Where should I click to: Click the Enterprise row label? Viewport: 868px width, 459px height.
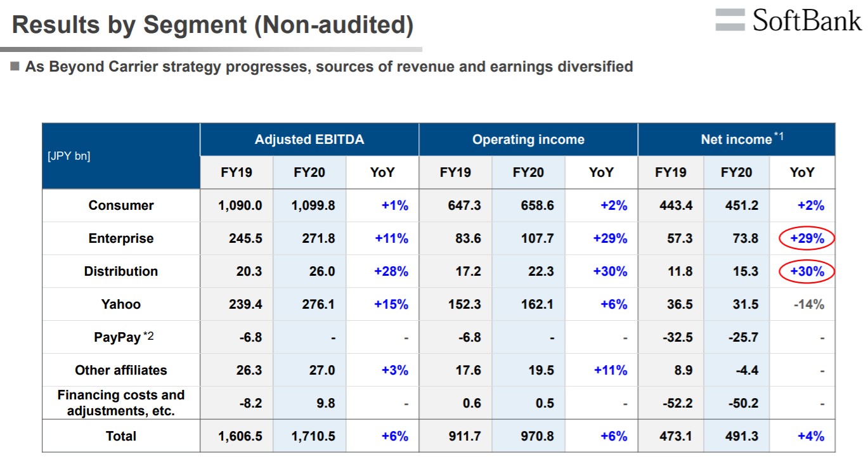point(120,238)
